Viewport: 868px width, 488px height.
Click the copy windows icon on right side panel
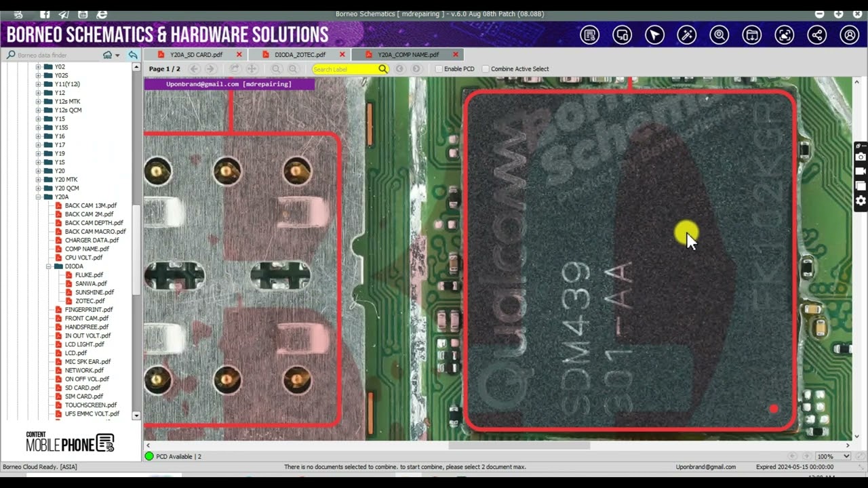pyautogui.click(x=861, y=186)
